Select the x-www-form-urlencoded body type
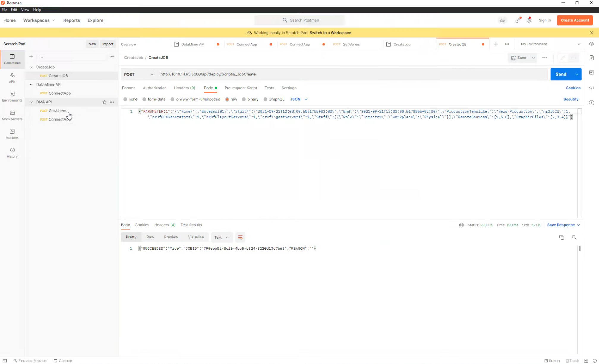Image resolution: width=599 pixels, height=364 pixels. 195,99
